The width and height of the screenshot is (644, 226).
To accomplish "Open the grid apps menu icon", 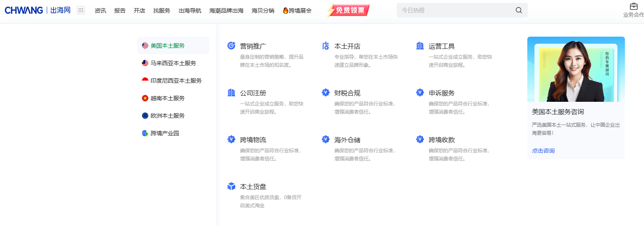I will tap(81, 10).
